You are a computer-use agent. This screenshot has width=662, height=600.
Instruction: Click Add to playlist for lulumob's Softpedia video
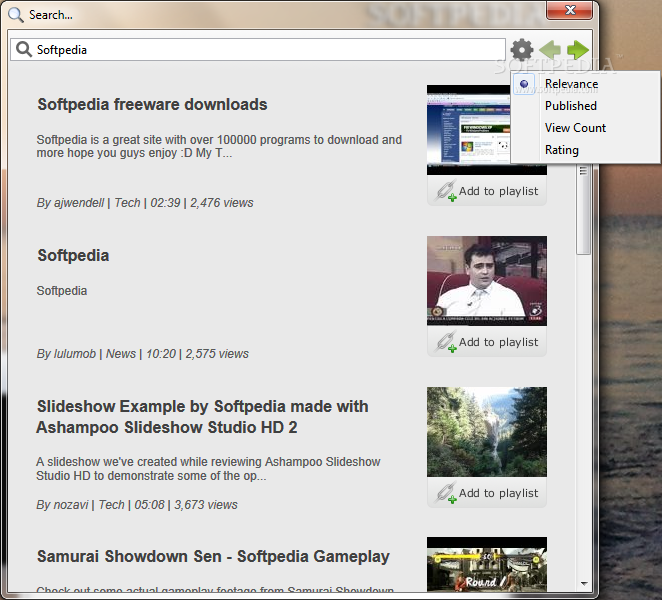(487, 342)
